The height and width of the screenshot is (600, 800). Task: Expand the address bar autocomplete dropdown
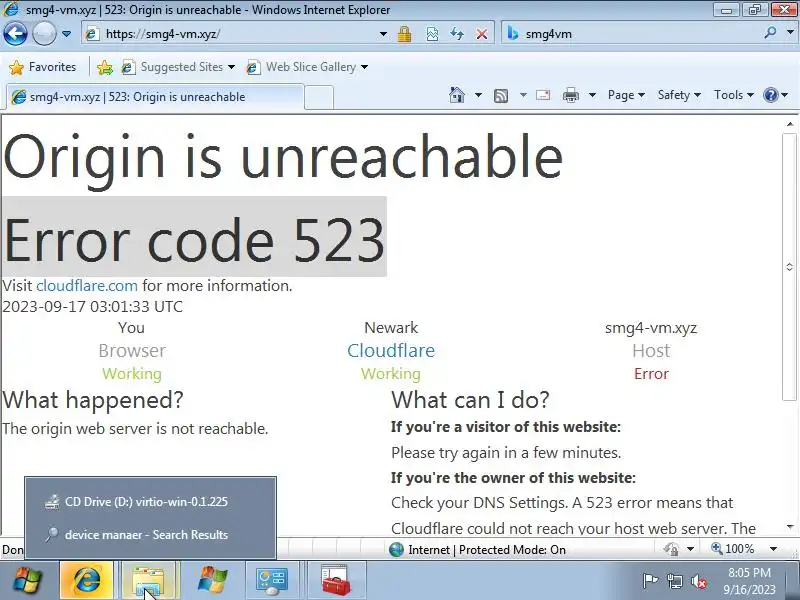(383, 34)
